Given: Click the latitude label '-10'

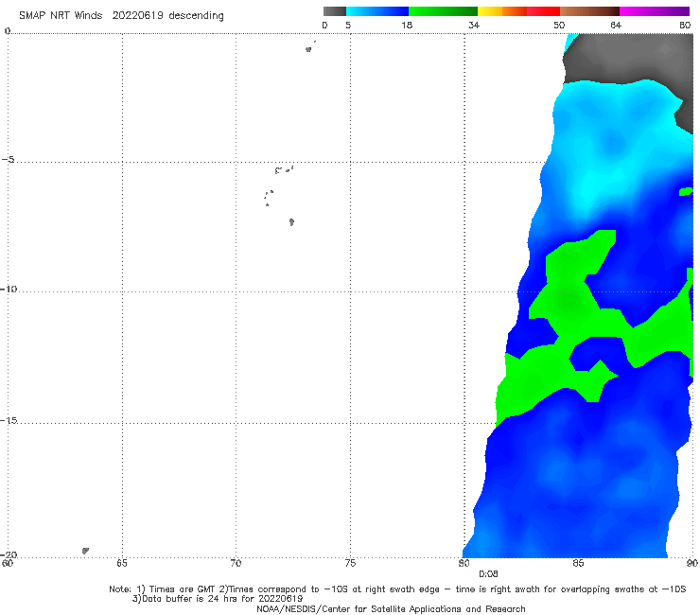Looking at the screenshot, I should [x=9, y=289].
